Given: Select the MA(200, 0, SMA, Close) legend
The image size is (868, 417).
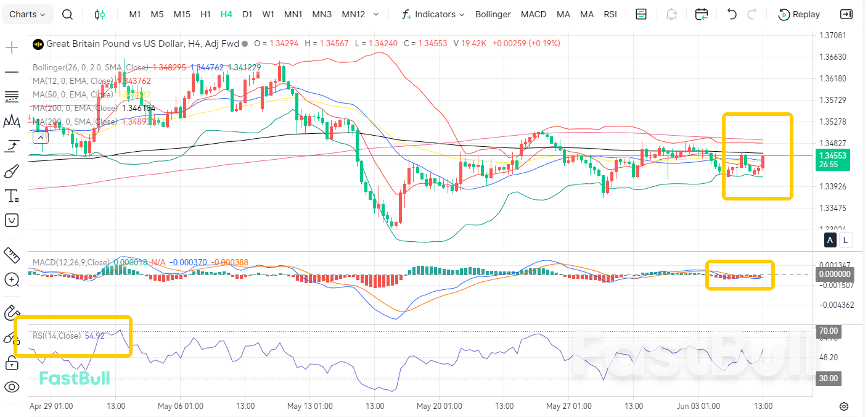Looking at the screenshot, I should [75, 122].
